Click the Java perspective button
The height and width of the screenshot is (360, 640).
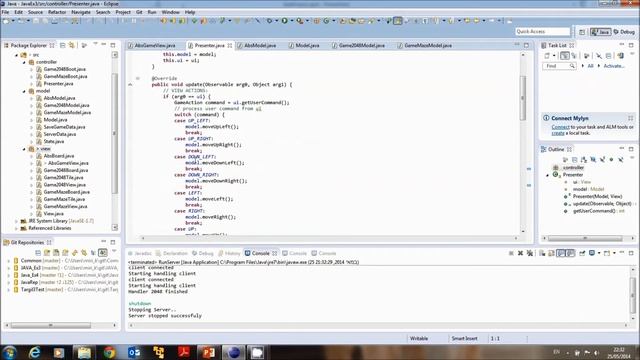(x=600, y=31)
